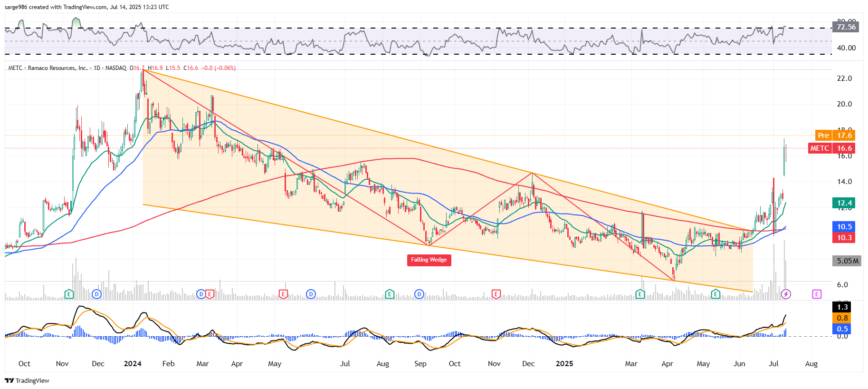Viewport: 868px width, 389px height.
Task: Select the red Falling Wedge pattern label
Action: pyautogui.click(x=429, y=260)
